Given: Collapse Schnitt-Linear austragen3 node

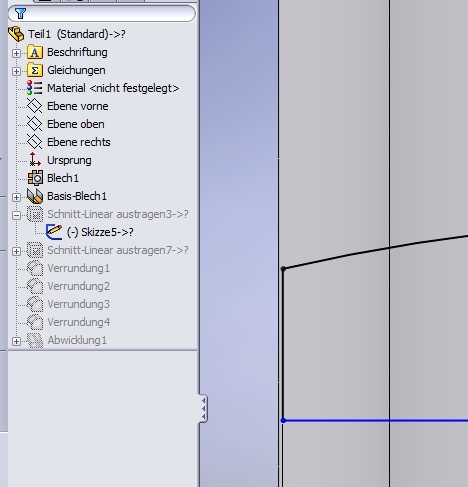Looking at the screenshot, I should pos(16,215).
